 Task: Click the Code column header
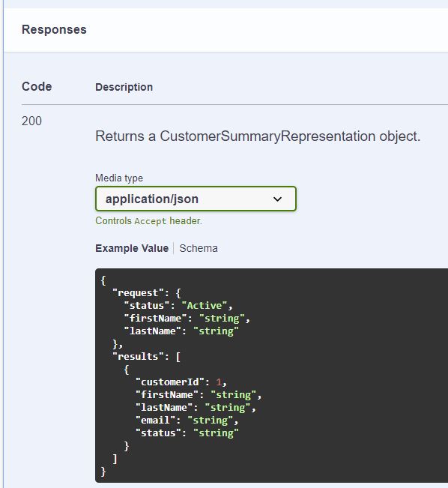(x=37, y=86)
